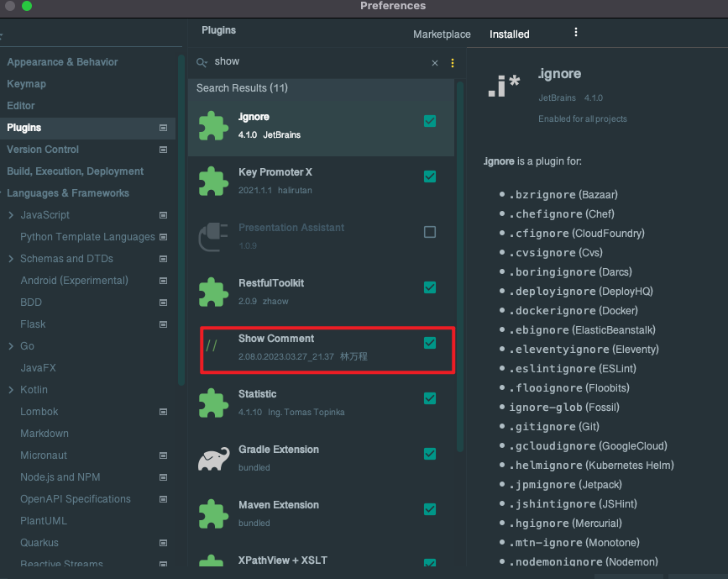Open search options yellow dots icon

tap(453, 63)
